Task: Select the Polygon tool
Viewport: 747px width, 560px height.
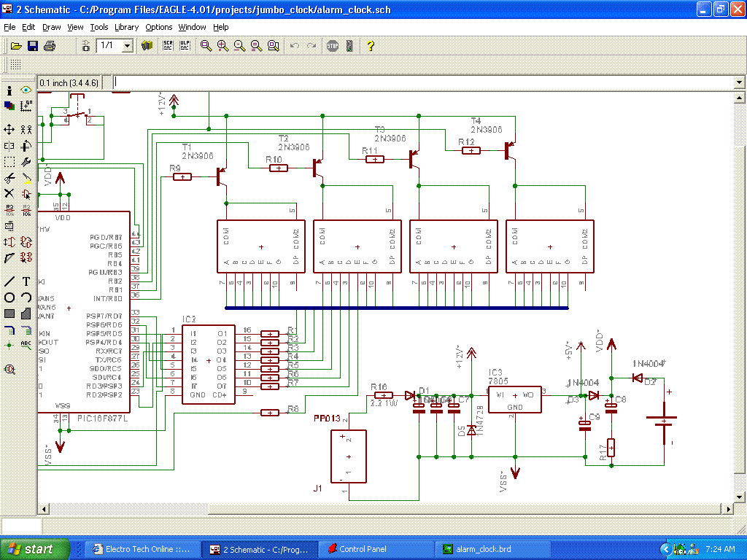Action: click(26, 314)
